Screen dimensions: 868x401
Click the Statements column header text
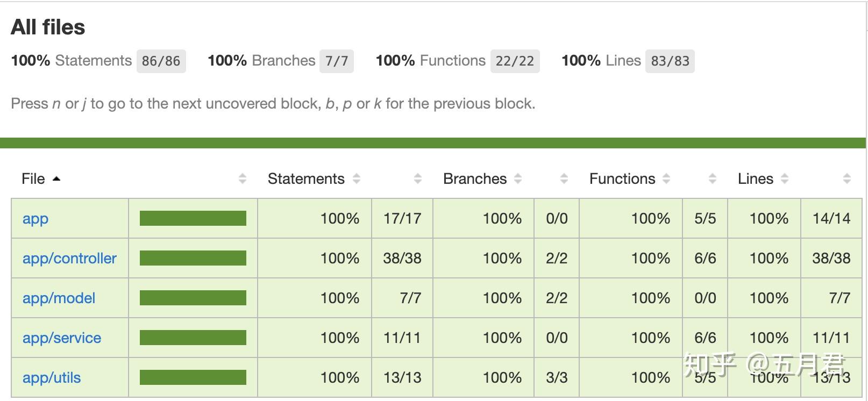point(306,179)
